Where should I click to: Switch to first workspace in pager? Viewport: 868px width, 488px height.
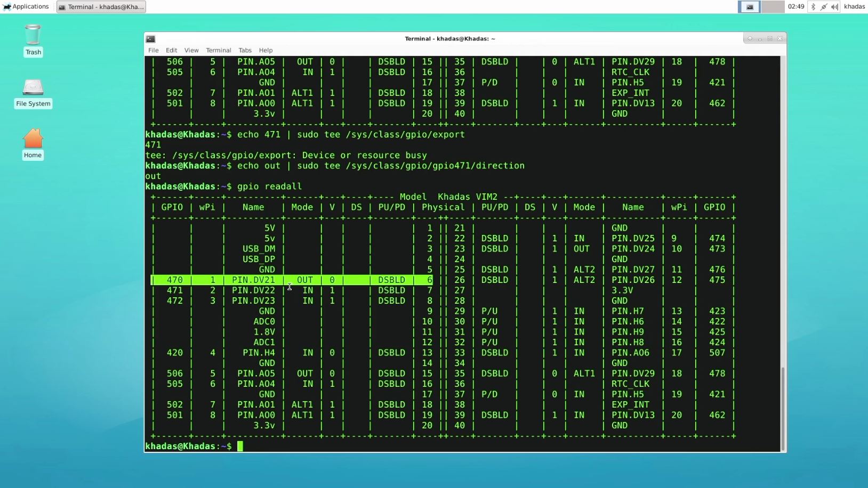pos(749,7)
